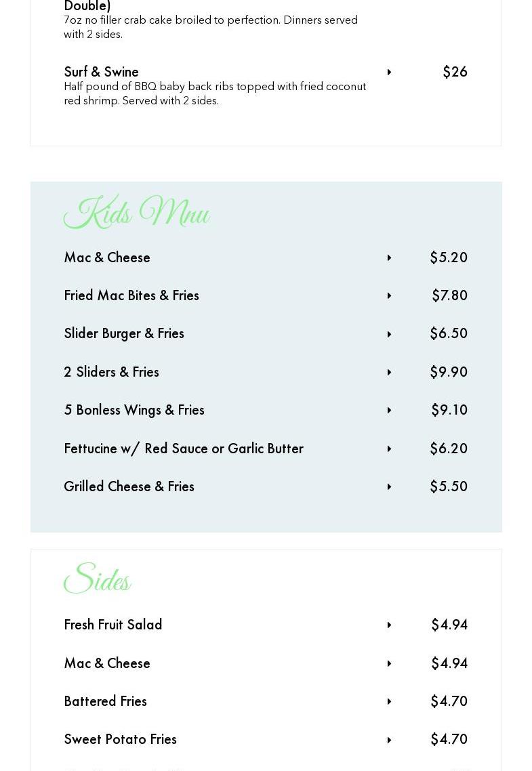Click the arrow next to Grilled Cheese & Fries
Screen dimensions: 532x771
pyautogui.click(x=389, y=487)
